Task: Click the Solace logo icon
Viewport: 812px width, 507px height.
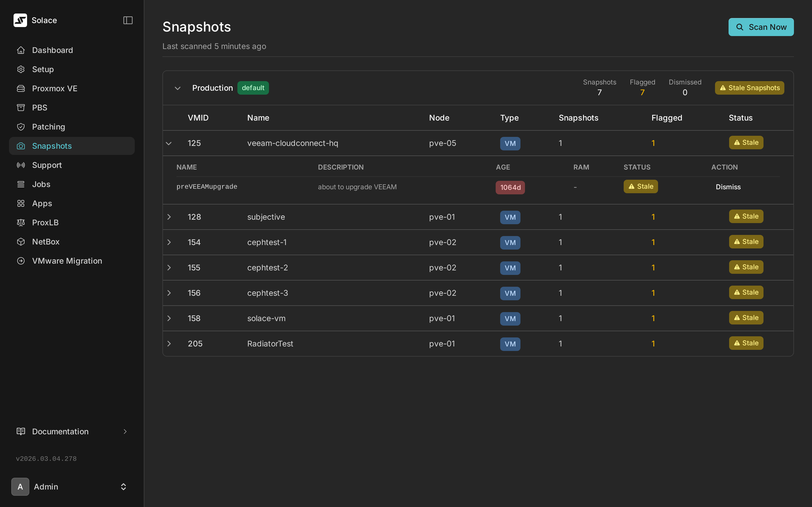Action: click(20, 21)
